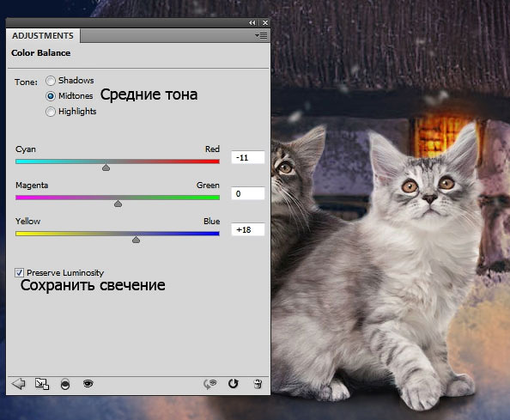510x420 pixels.
Task: Select the Midtones tone radio button
Action: click(51, 96)
